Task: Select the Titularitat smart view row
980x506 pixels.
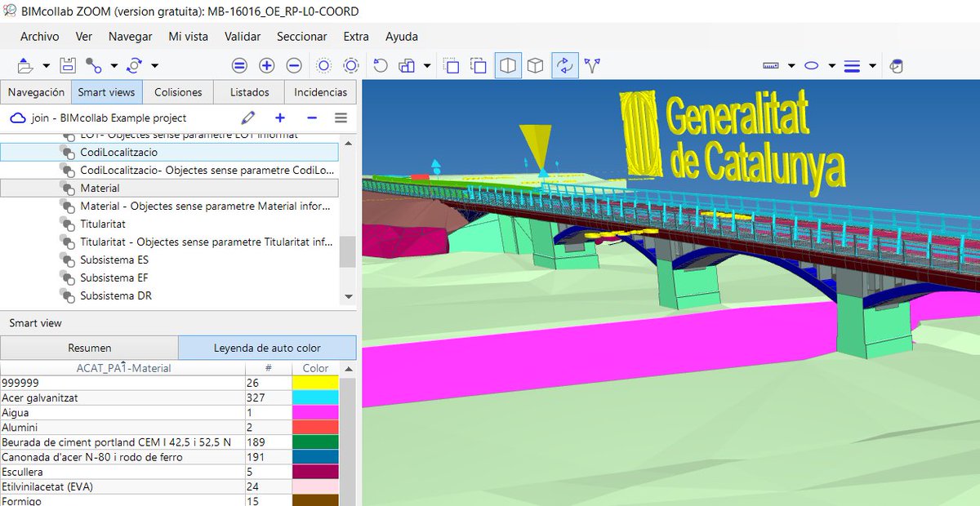Action: click(x=169, y=224)
